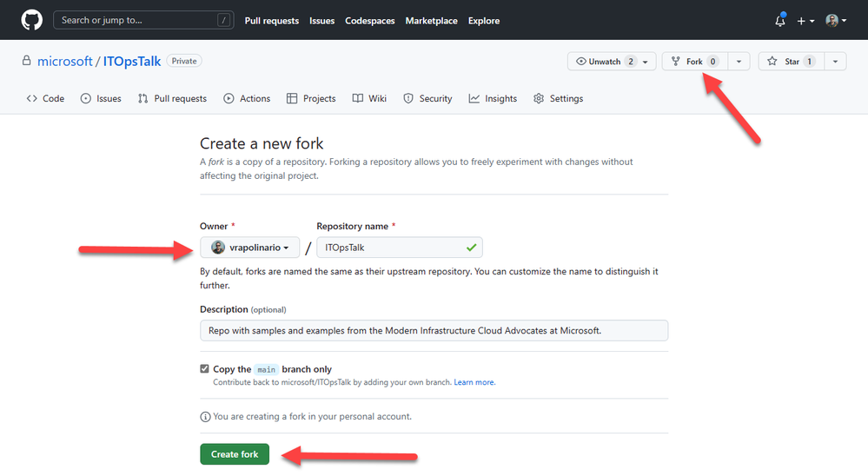868x476 pixels.
Task: Click the Unwatch eye button
Action: point(606,62)
